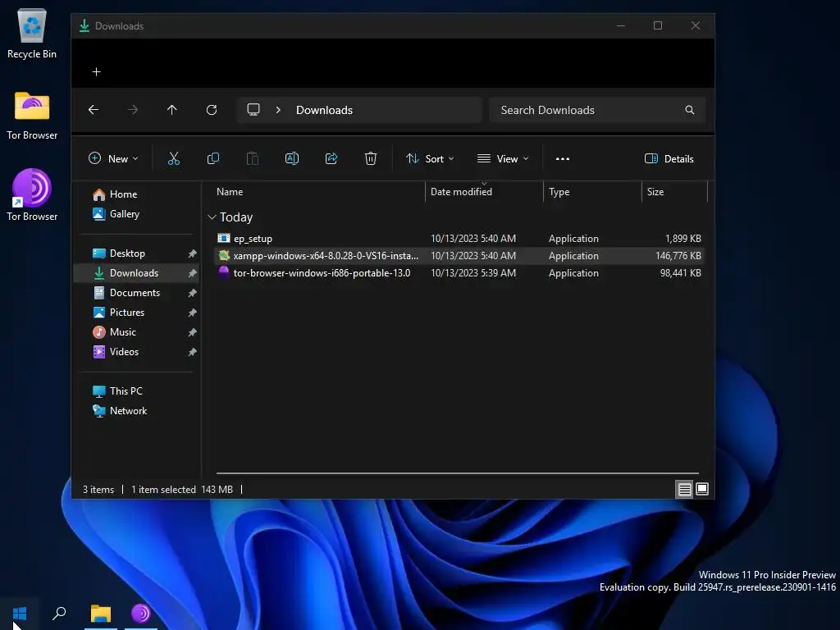Image resolution: width=840 pixels, height=630 pixels.
Task: Go back with the left arrow
Action: coord(94,110)
